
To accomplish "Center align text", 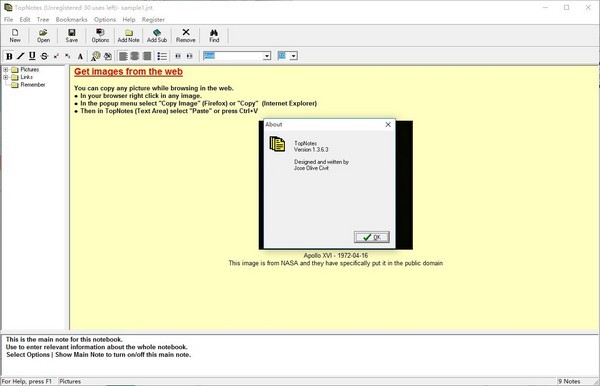I will 135,56.
